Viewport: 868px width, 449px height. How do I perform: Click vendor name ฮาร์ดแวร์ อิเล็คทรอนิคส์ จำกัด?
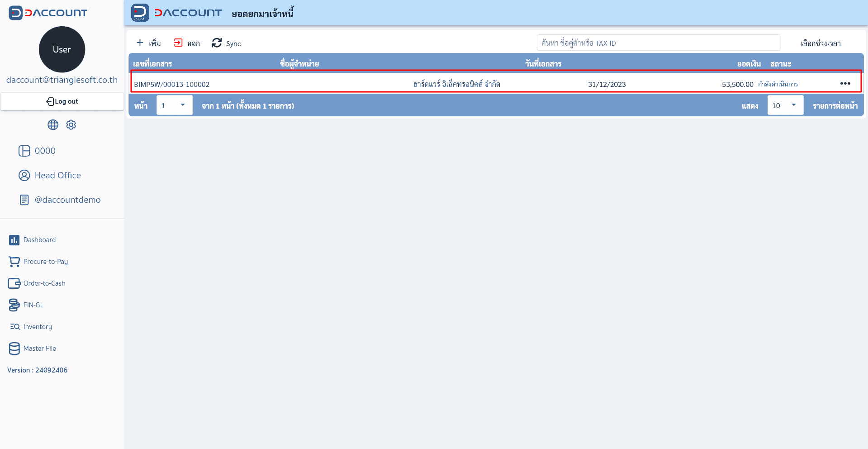click(457, 84)
